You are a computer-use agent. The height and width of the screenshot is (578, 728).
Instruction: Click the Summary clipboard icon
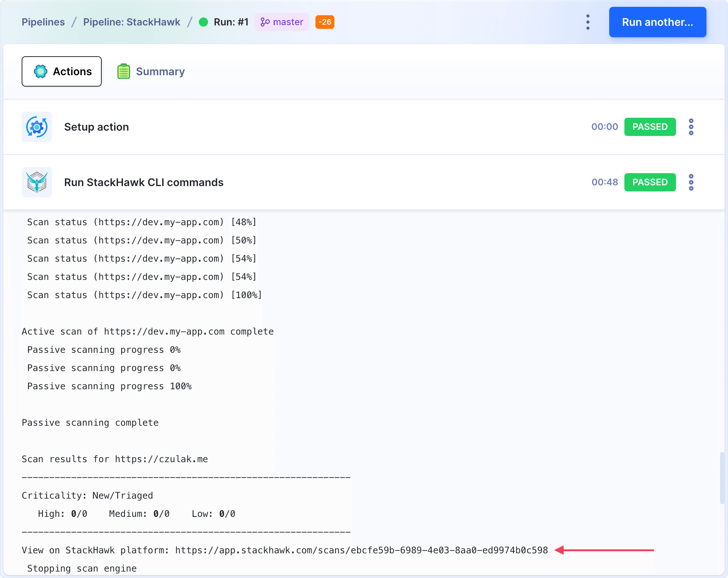[x=124, y=71]
